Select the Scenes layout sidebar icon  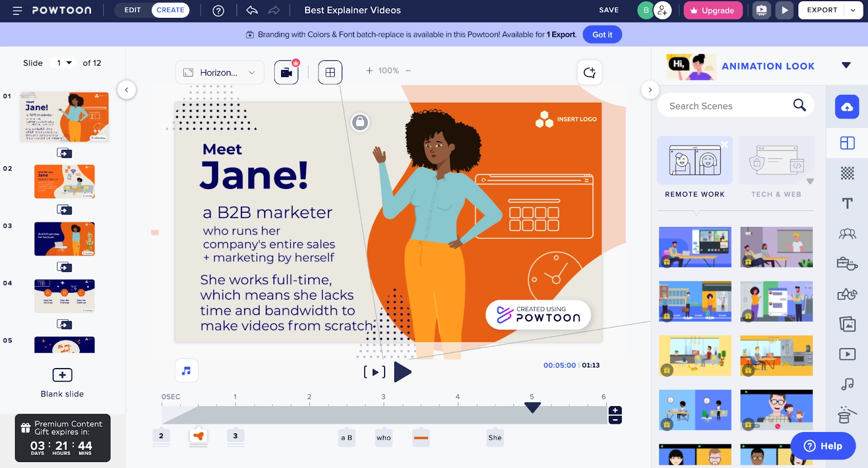pyautogui.click(x=847, y=143)
